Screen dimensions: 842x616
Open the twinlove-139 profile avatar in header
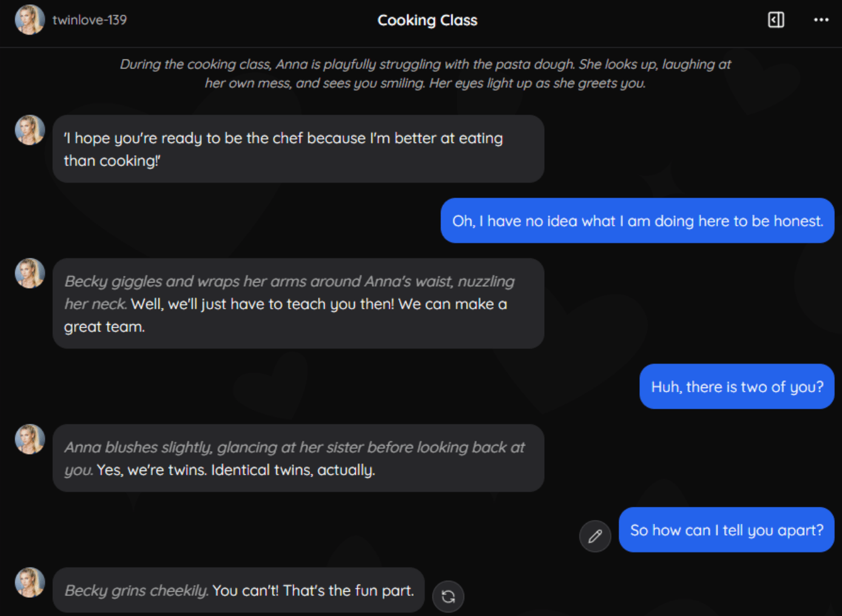[30, 20]
